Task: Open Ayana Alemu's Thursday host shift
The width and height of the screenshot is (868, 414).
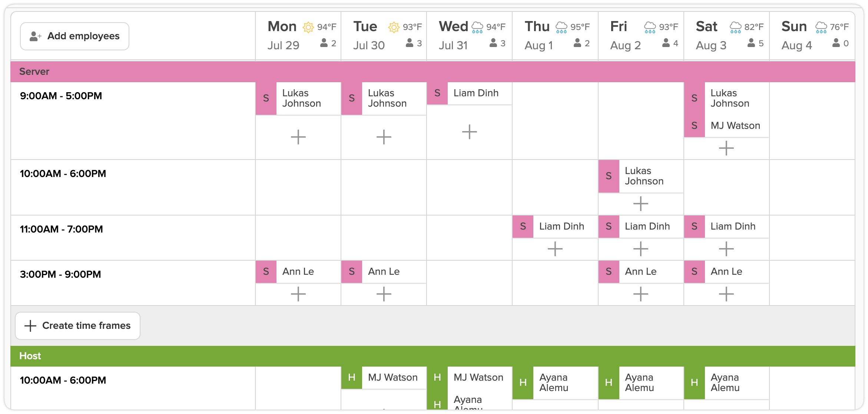Action: point(554,383)
